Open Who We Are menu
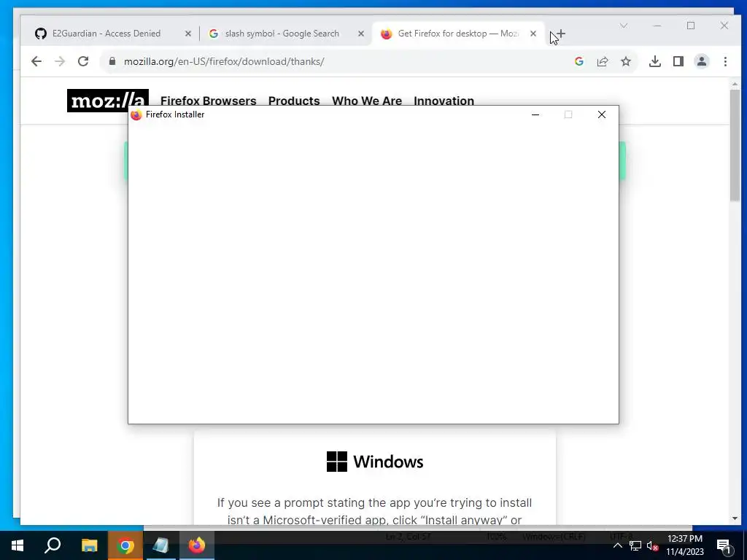 click(x=367, y=101)
